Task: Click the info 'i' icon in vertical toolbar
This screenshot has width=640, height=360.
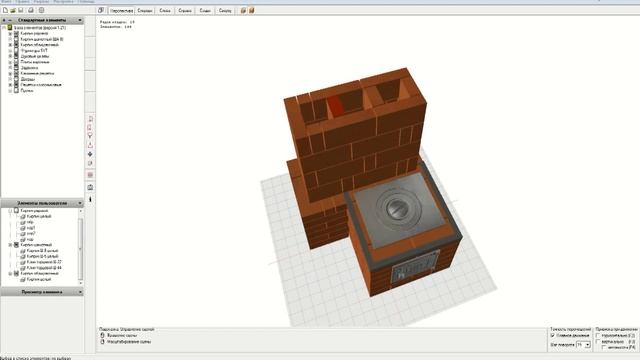Action: [x=90, y=199]
